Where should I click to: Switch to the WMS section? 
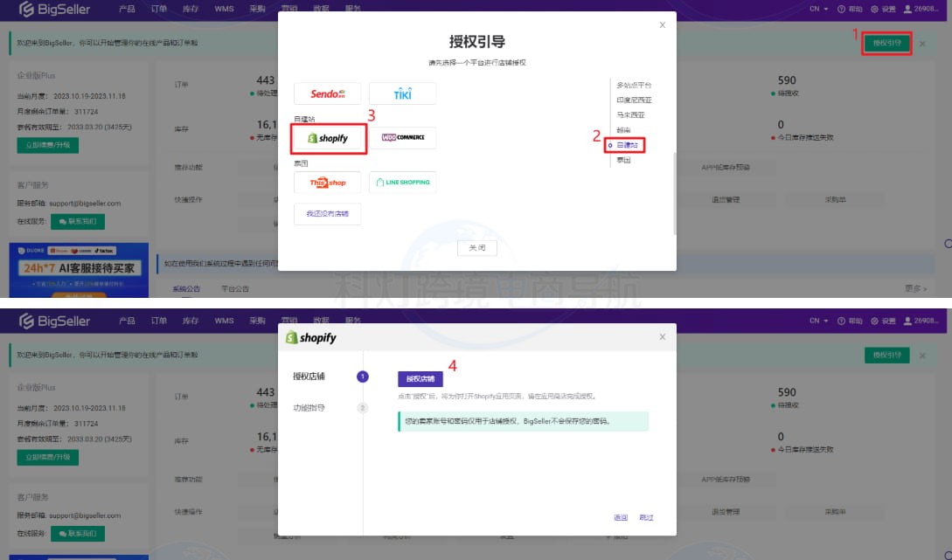tap(224, 9)
